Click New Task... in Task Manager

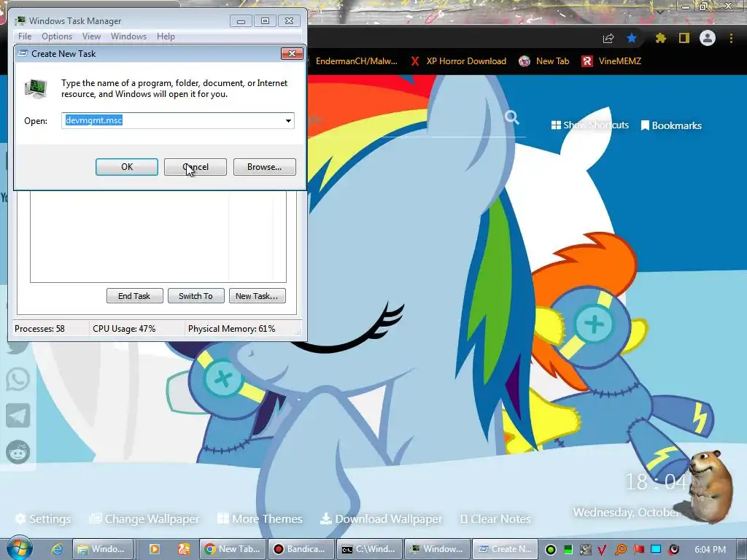[257, 296]
